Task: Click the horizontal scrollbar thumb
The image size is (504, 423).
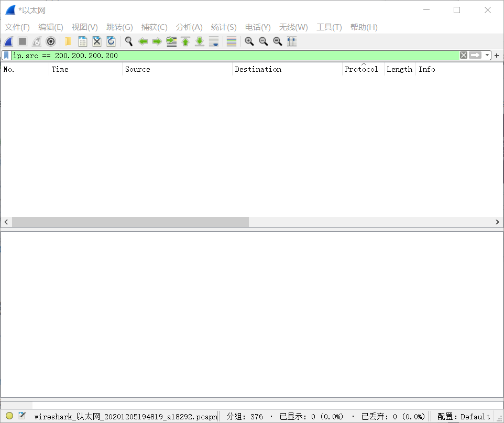Action: click(x=130, y=222)
